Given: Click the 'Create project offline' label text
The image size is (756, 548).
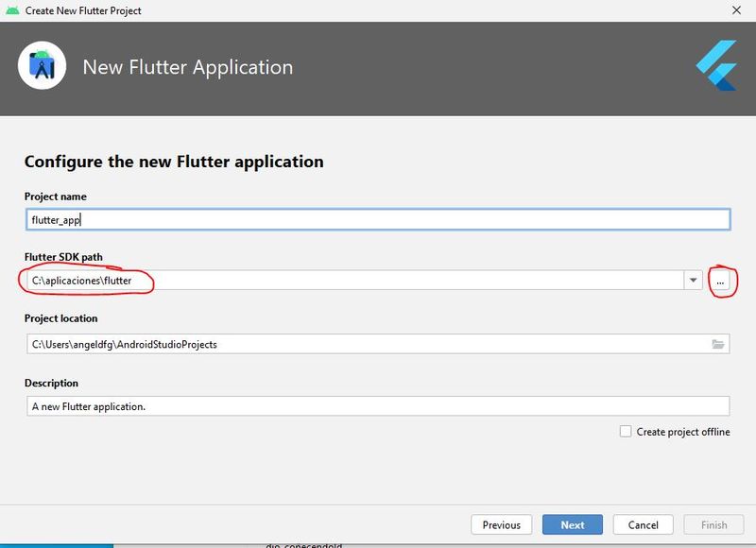Looking at the screenshot, I should pos(683,432).
